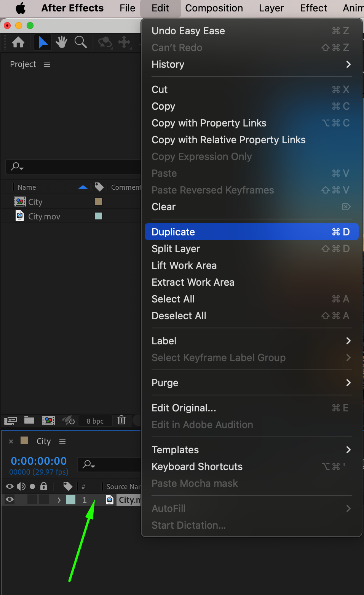Toggle the lock column header icon
This screenshot has width=364, height=595.
[x=44, y=486]
